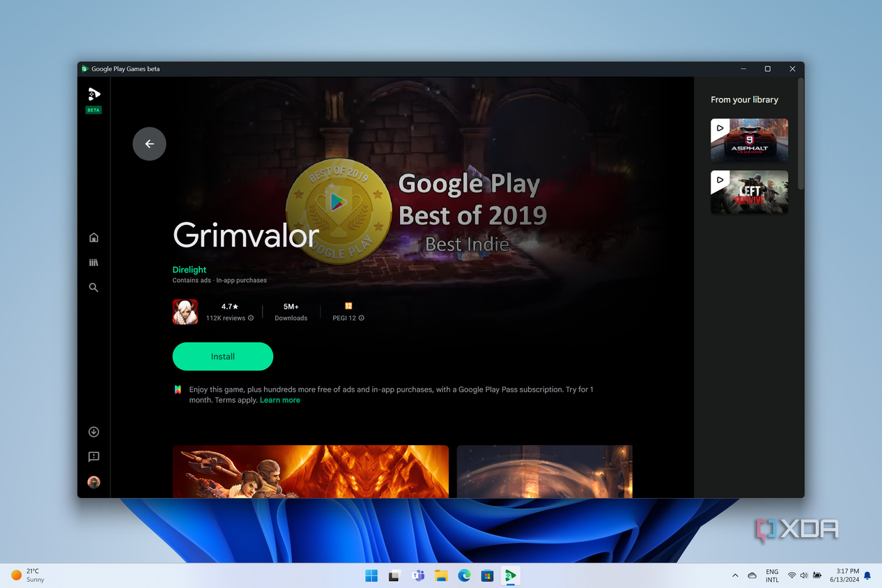Open Wi-Fi network settings in tray
882x588 pixels.
click(792, 575)
